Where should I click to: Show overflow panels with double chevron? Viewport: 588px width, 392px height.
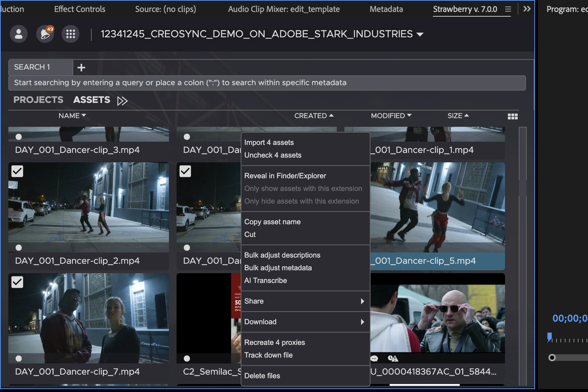point(527,9)
